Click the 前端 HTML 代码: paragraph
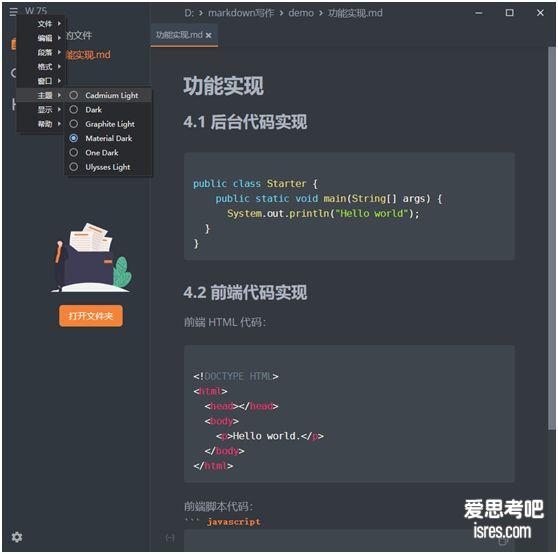 tap(225, 322)
